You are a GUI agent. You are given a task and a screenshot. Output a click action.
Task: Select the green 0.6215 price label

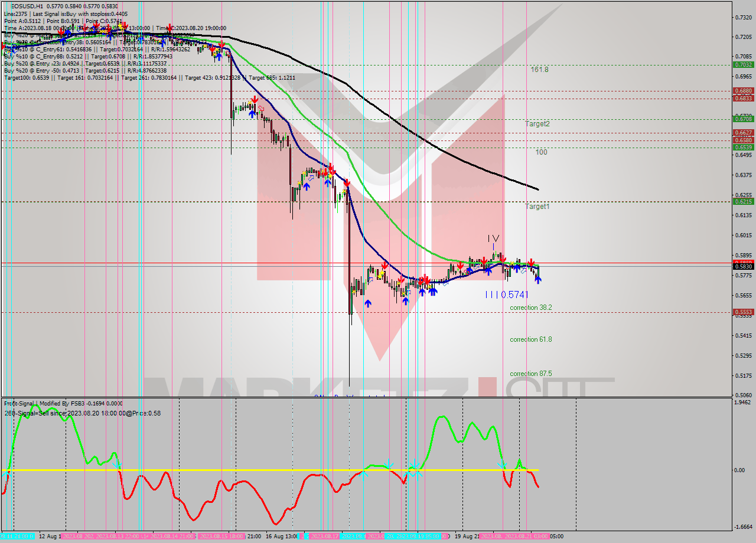coord(742,201)
